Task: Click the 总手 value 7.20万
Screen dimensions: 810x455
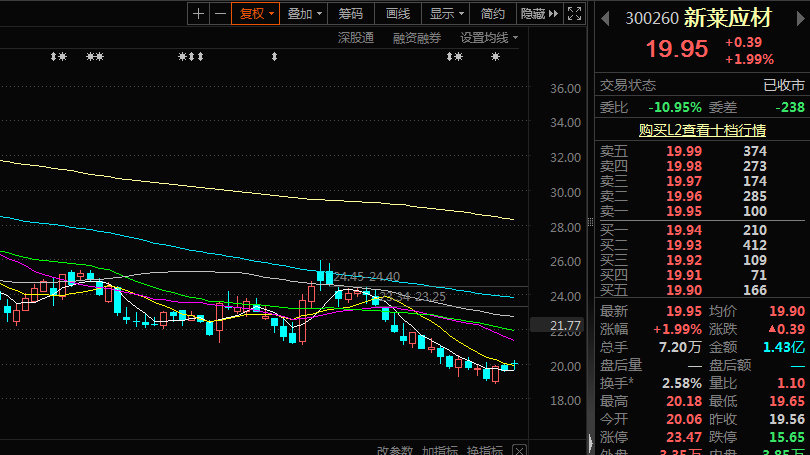Action: [x=680, y=347]
